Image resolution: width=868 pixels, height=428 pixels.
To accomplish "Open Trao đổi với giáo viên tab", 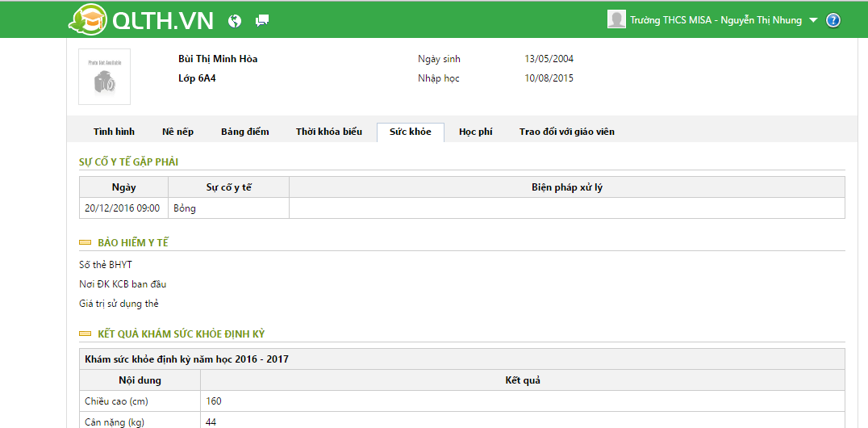I will click(x=566, y=132).
